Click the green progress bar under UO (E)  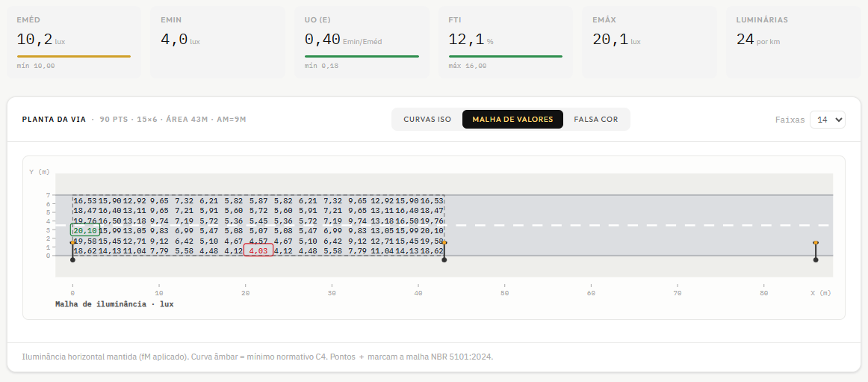pyautogui.click(x=362, y=57)
